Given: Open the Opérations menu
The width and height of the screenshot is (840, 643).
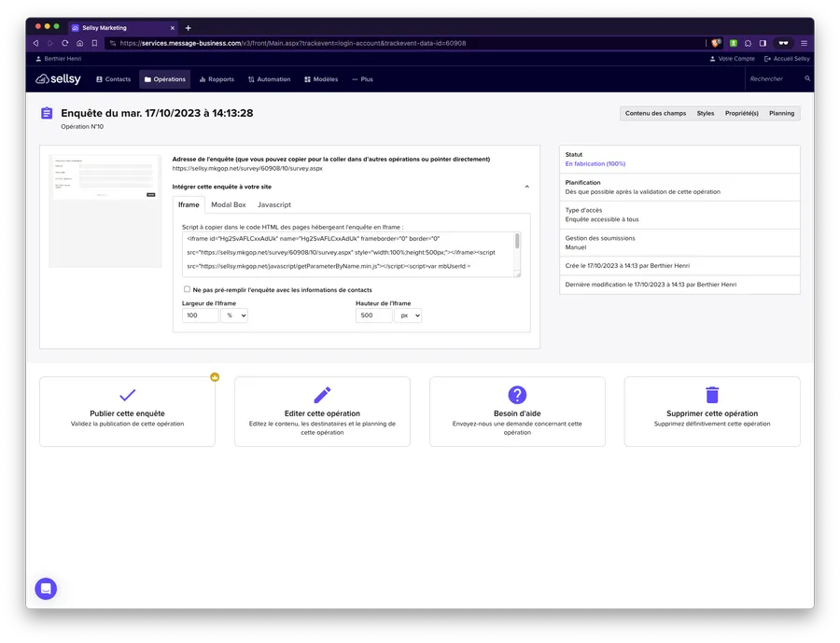Looking at the screenshot, I should pos(164,79).
